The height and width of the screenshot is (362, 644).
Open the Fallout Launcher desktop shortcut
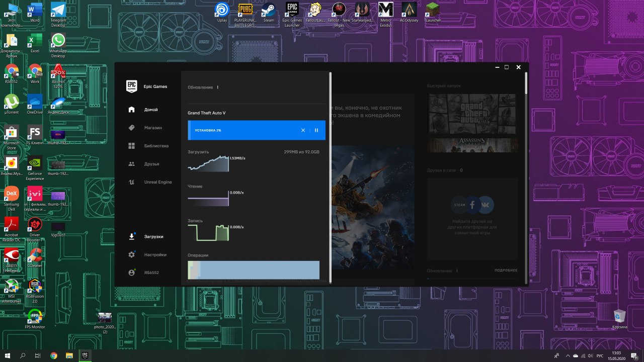(x=315, y=13)
